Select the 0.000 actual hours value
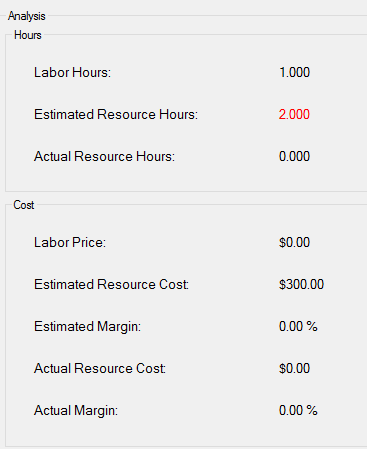This screenshot has width=367, height=449. tap(294, 156)
